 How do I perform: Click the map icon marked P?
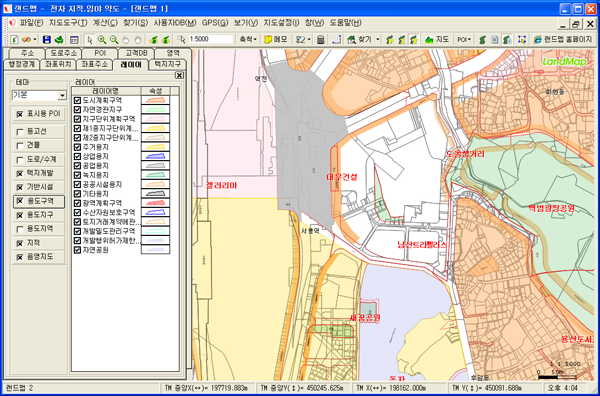[x=390, y=39]
